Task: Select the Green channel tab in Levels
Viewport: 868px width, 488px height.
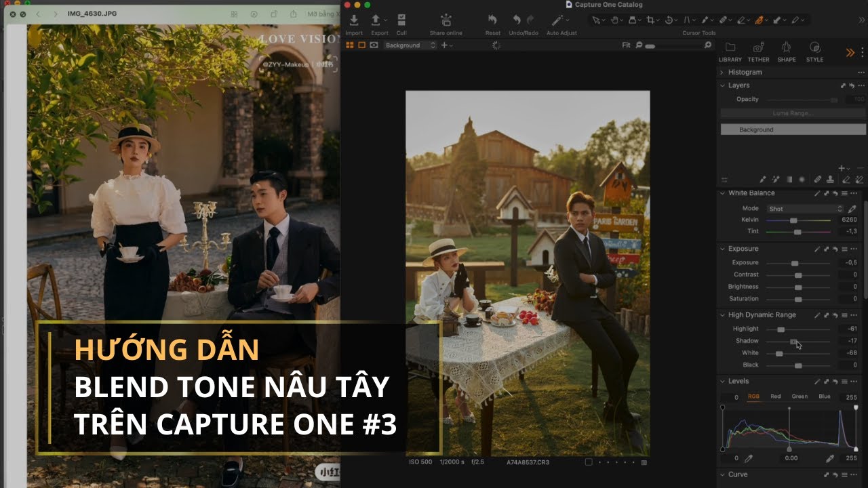Action: pyautogui.click(x=800, y=396)
